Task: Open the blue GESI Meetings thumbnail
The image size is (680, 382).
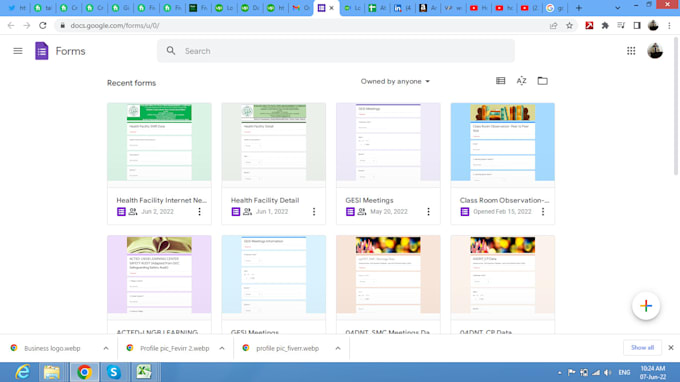Action: click(x=274, y=274)
